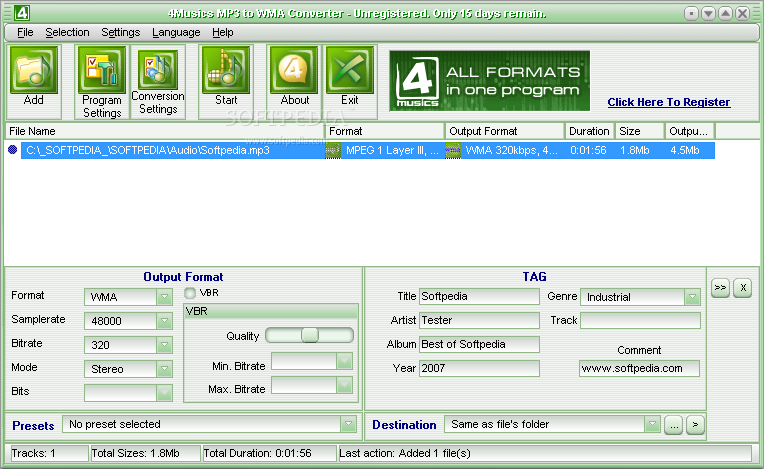Sort by Duration column header
The width and height of the screenshot is (764, 469).
coord(589,131)
